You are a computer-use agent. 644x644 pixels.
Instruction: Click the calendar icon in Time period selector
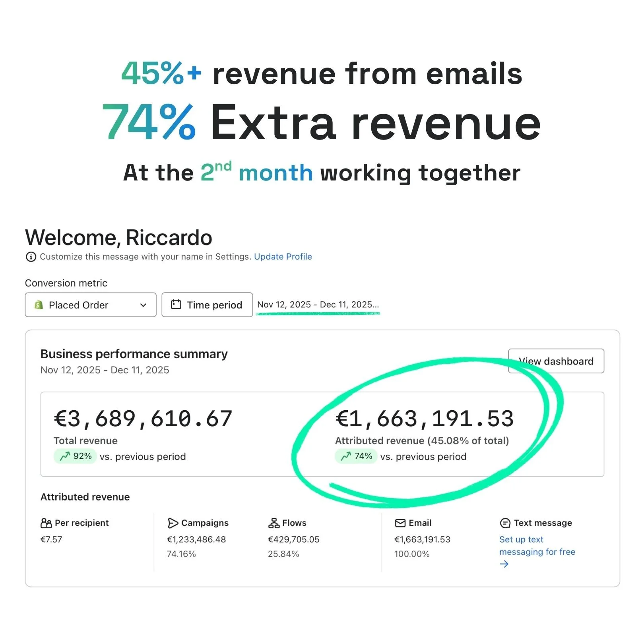coord(176,305)
